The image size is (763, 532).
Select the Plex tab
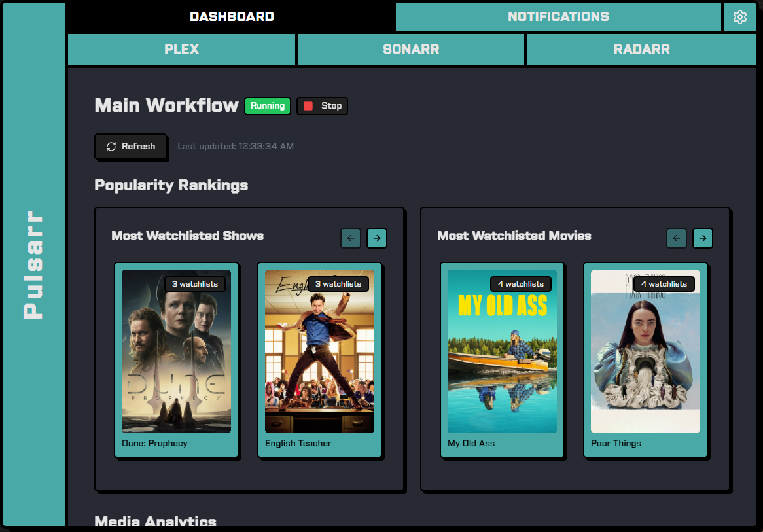pos(181,49)
